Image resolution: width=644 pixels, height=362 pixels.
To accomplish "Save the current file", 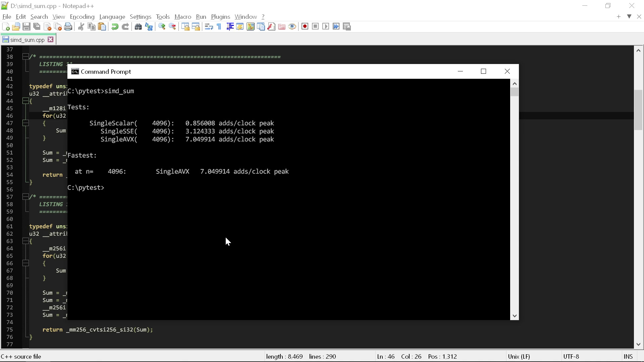I will coord(26,26).
